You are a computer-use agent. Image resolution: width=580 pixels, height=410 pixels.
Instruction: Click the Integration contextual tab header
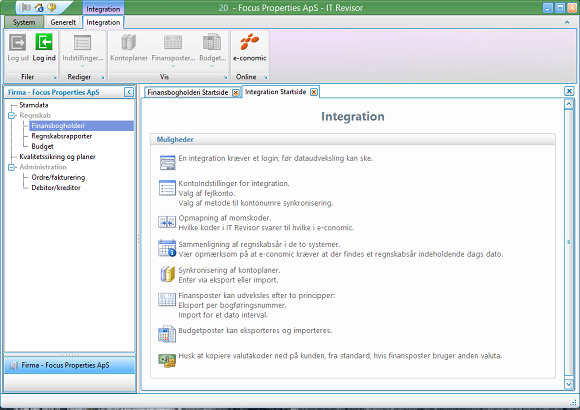103,9
